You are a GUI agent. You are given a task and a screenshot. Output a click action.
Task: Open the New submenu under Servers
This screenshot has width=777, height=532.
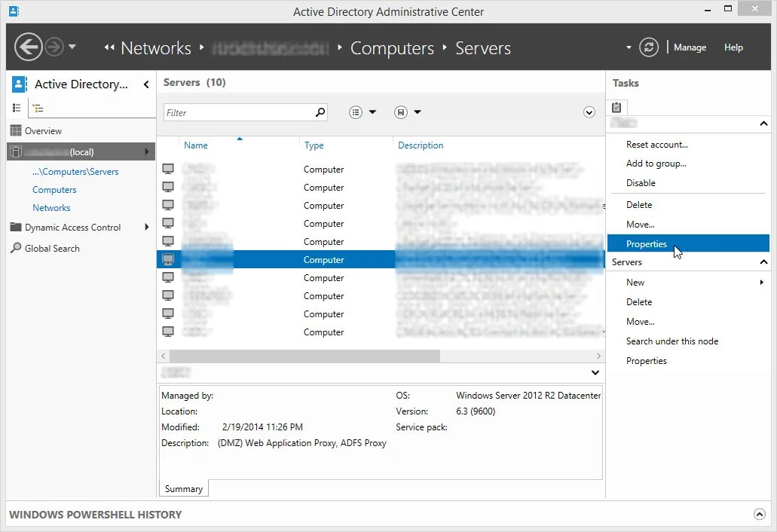click(x=635, y=283)
